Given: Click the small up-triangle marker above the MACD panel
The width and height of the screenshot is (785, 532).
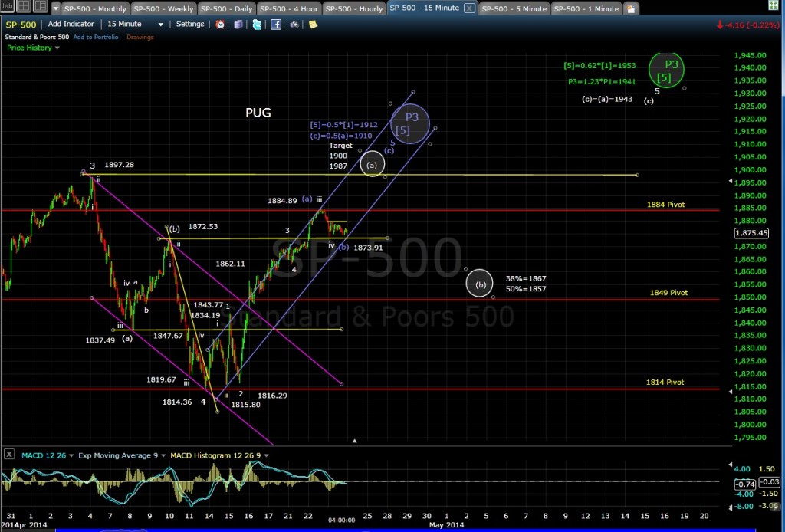Looking at the screenshot, I should 354,441.
